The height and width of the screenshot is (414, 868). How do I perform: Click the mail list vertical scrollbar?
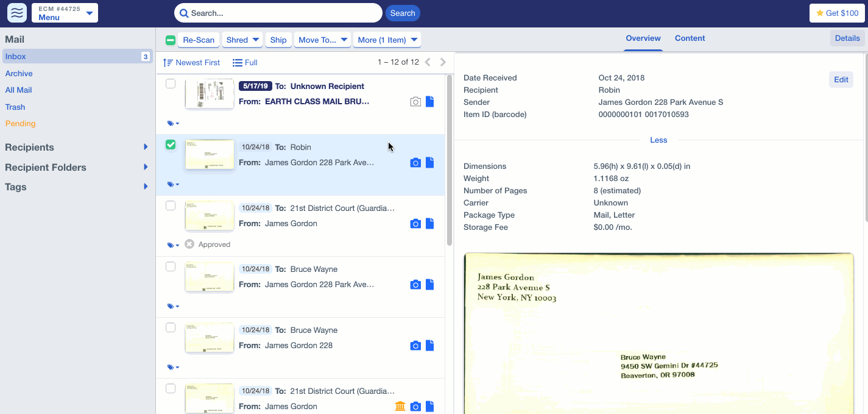pos(450,160)
